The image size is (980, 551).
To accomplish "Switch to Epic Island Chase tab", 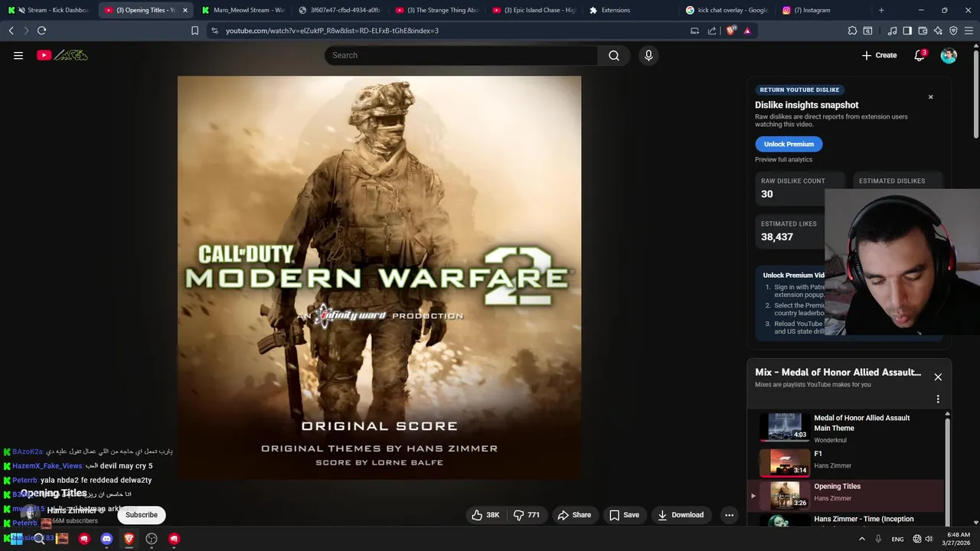I will pos(534,10).
